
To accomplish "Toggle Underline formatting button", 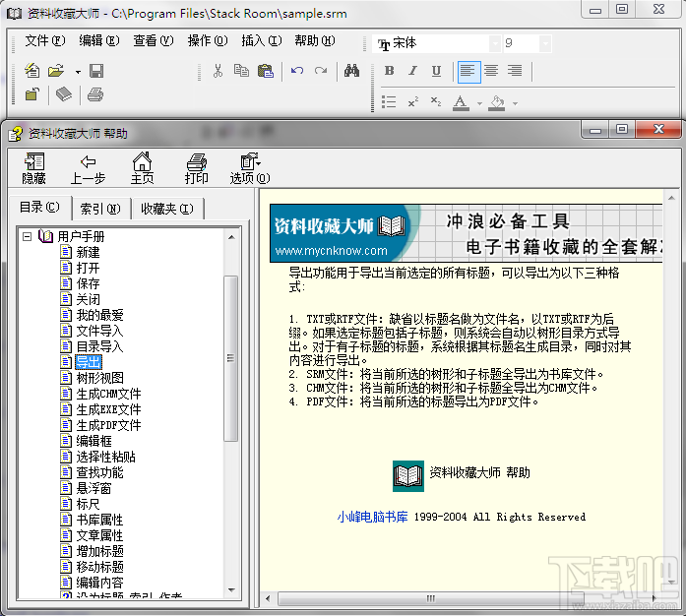I will (436, 71).
